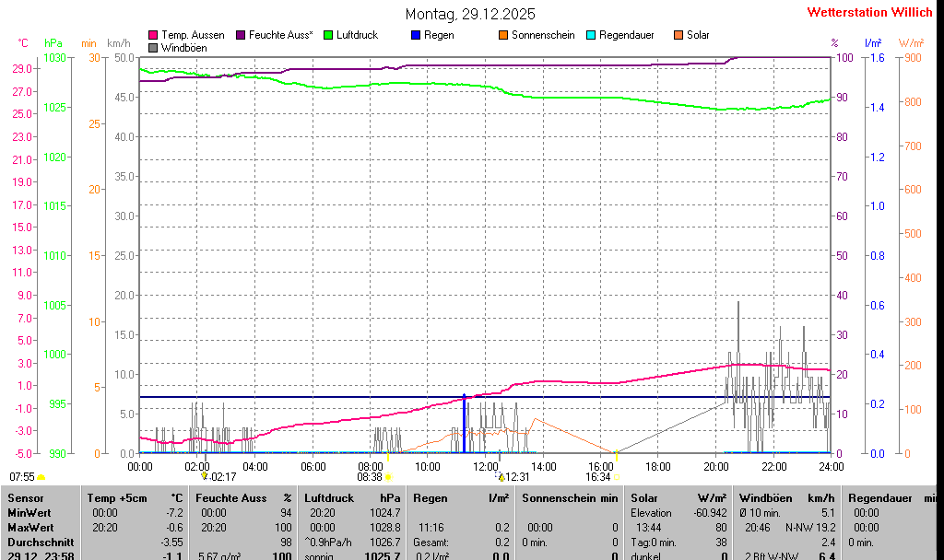This screenshot has width=944, height=560.
Task: Click the Wetterstation Willich title
Action: click(869, 12)
